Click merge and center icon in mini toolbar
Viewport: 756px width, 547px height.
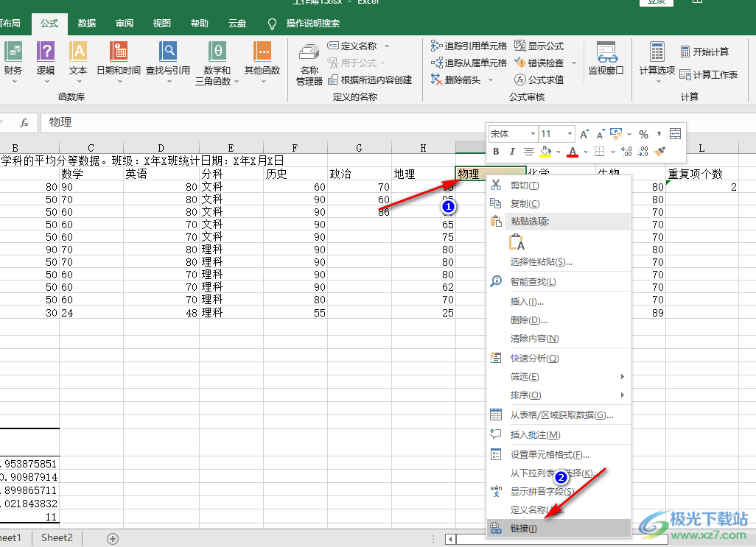click(x=675, y=134)
